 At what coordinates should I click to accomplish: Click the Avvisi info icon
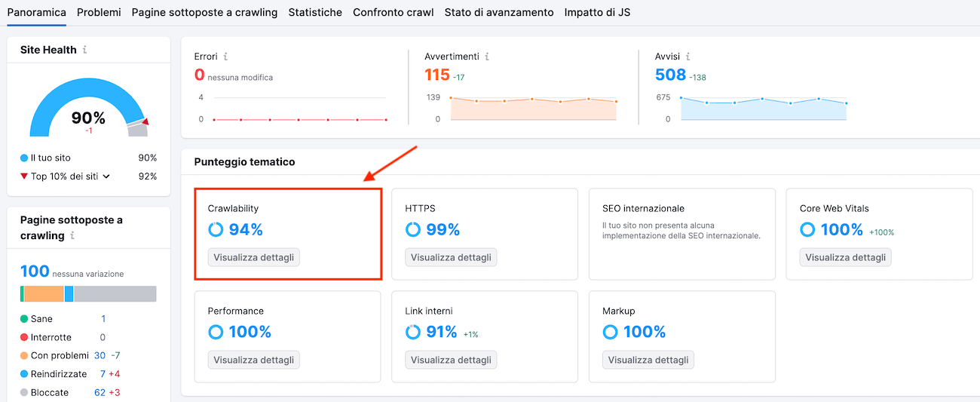coord(688,57)
